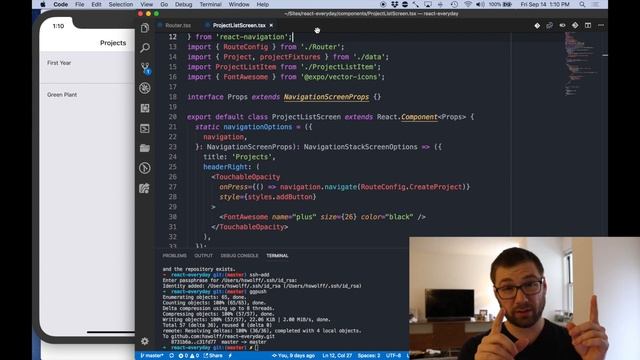Screen dimensions: 640x360
Task: Toggle the eye icon in editor toolbar
Action: click(562, 25)
